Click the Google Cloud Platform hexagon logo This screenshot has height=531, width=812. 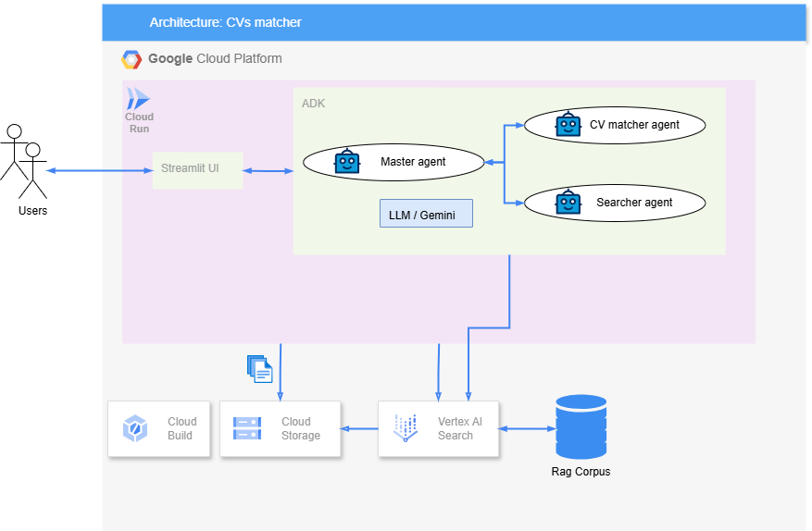[131, 59]
